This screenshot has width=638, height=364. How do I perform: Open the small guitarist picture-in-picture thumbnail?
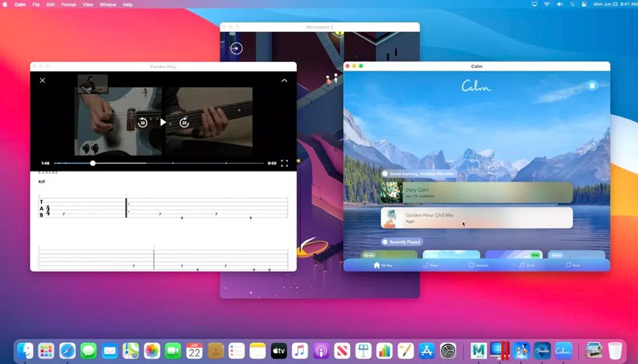[93, 84]
